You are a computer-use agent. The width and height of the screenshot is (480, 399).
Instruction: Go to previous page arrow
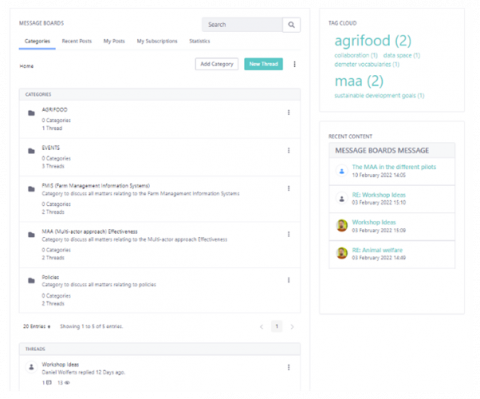(261, 327)
